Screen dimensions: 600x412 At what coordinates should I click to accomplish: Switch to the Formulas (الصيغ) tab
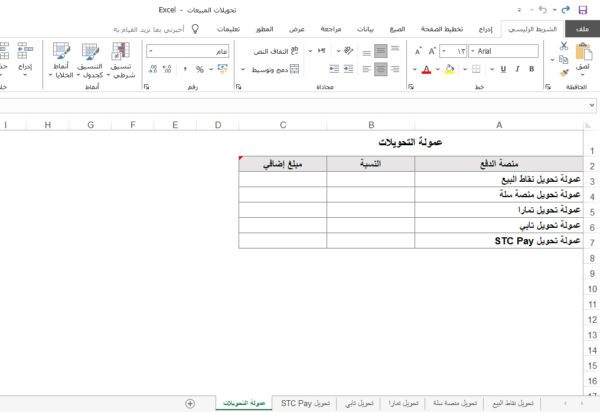[397, 29]
